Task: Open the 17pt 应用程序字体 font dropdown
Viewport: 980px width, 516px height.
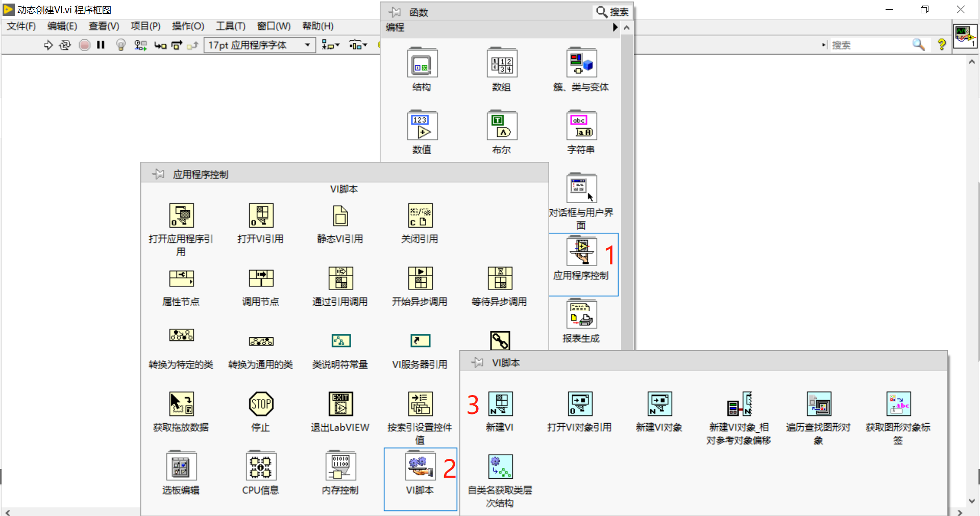Action: pos(259,45)
